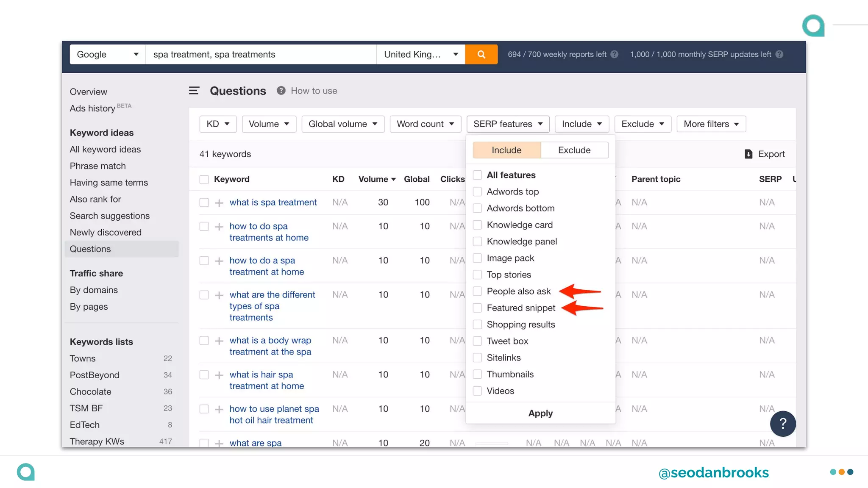
Task: Open the More filters dropdown
Action: click(x=711, y=124)
